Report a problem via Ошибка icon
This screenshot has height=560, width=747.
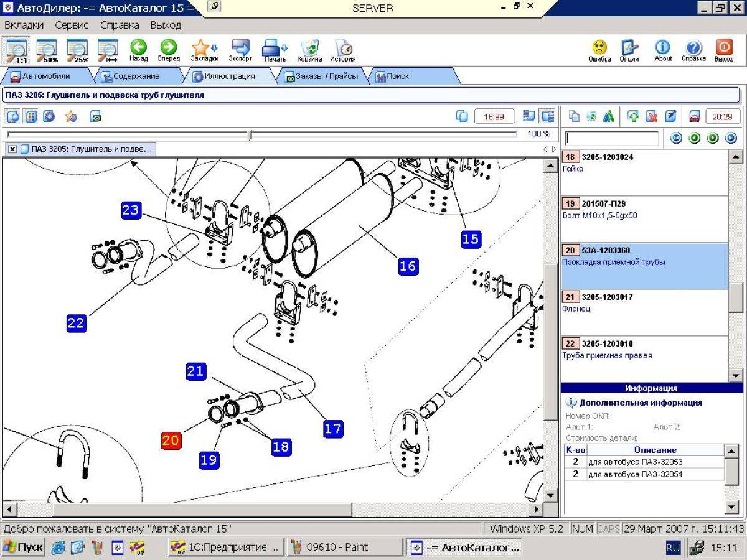[x=599, y=50]
